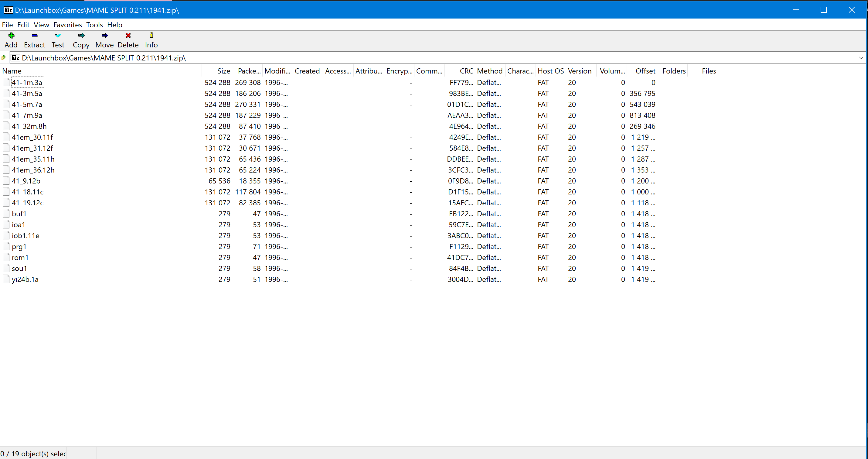Select file icon of 41-32m.8h
This screenshot has height=459, width=868.
pyautogui.click(x=6, y=126)
